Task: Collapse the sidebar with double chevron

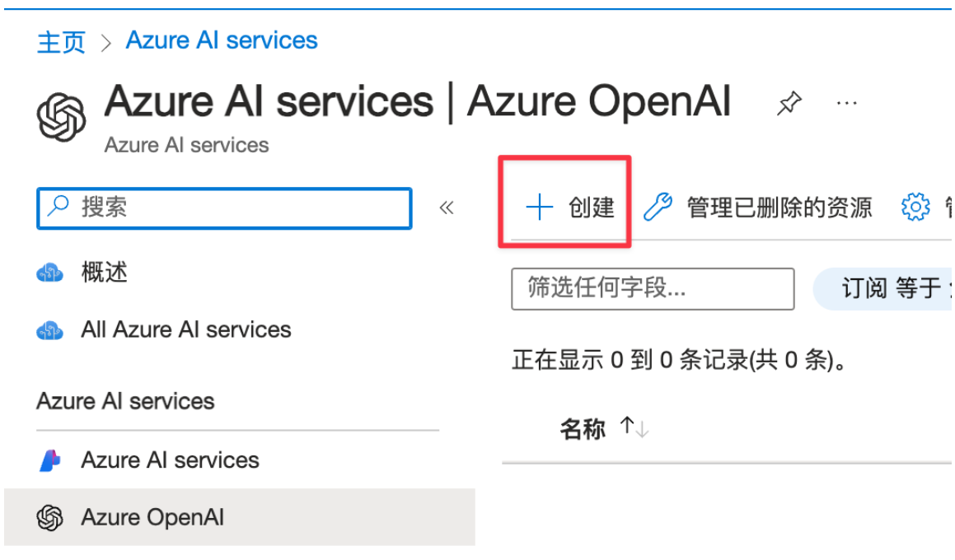Action: coord(447,208)
